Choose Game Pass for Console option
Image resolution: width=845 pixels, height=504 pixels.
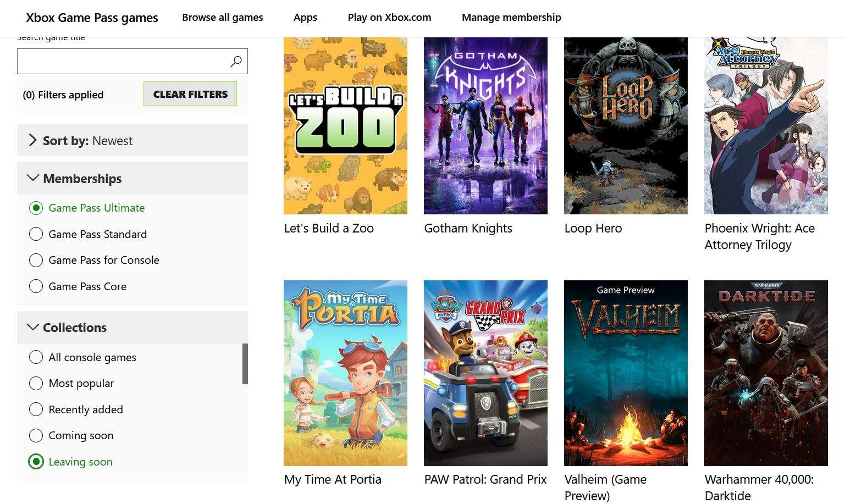(x=36, y=260)
